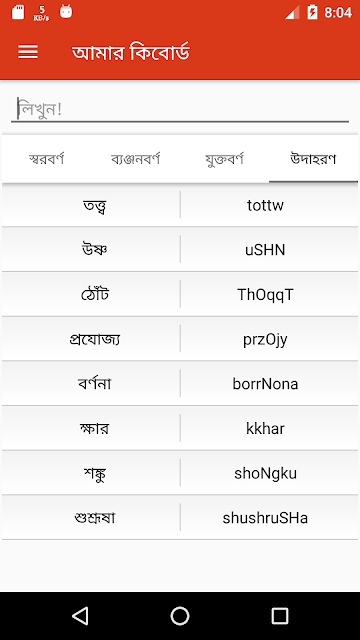Open the যুক্তবর্ণ tab
The width and height of the screenshot is (360, 640).
(x=224, y=159)
